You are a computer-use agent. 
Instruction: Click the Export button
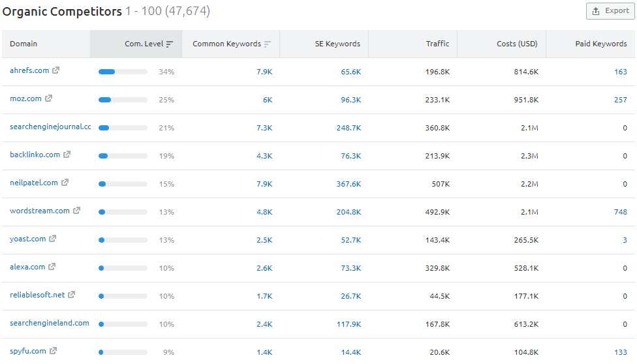[x=610, y=11]
